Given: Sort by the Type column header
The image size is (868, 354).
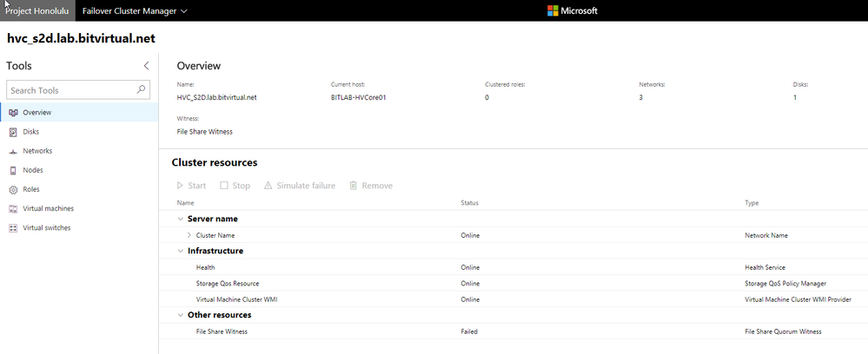Looking at the screenshot, I should tap(752, 203).
